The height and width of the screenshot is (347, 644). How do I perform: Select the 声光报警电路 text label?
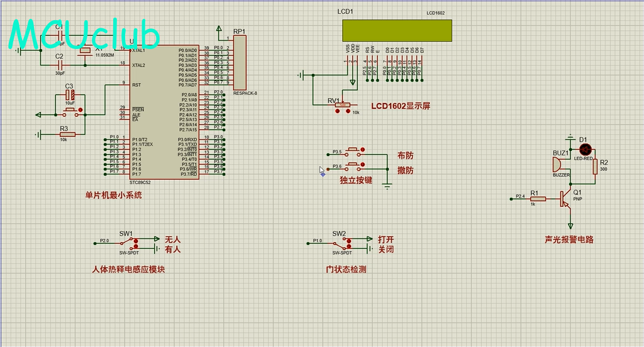pos(569,240)
